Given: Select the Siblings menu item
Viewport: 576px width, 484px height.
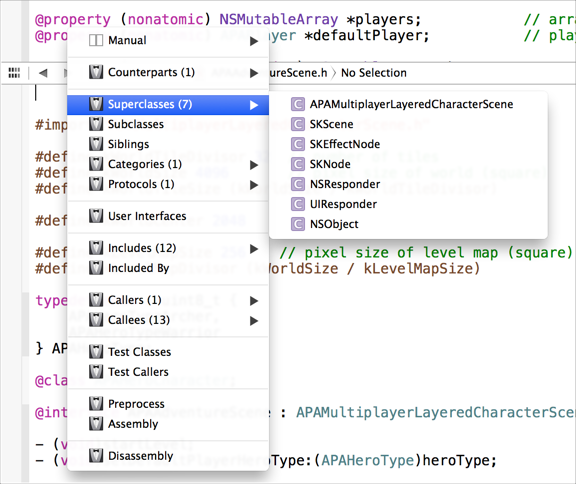Looking at the screenshot, I should click(168, 144).
